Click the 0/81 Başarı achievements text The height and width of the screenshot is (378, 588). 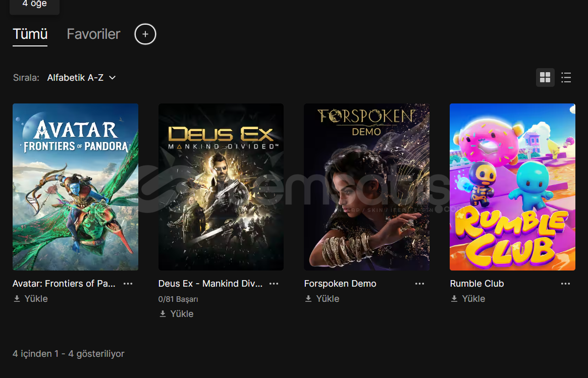[178, 299]
